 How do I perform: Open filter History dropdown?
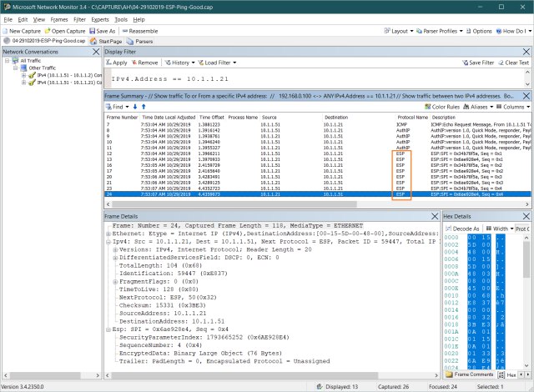[x=179, y=63]
